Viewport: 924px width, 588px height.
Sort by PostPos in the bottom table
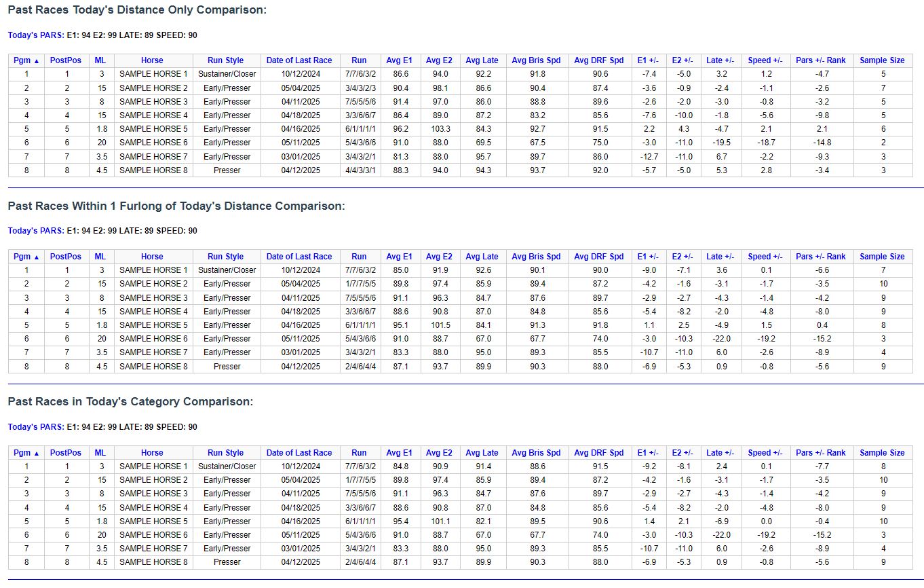(x=65, y=452)
